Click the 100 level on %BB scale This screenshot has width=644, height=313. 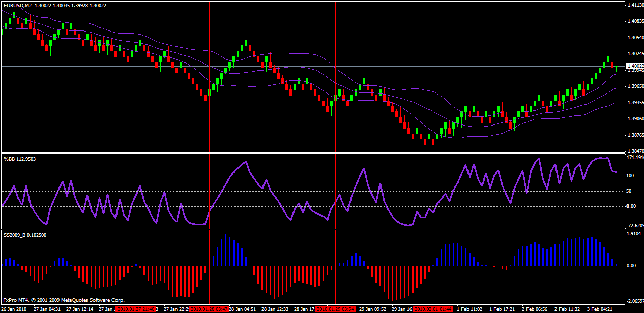630,176
